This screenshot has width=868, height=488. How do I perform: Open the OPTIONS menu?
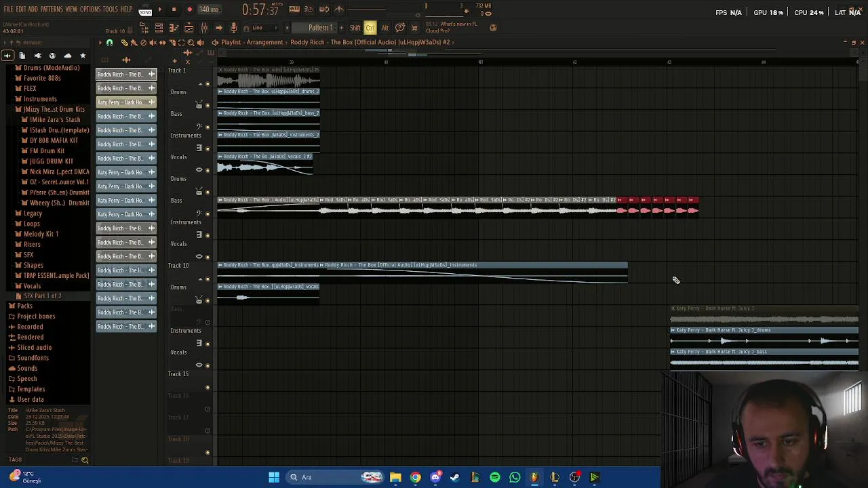click(90, 9)
